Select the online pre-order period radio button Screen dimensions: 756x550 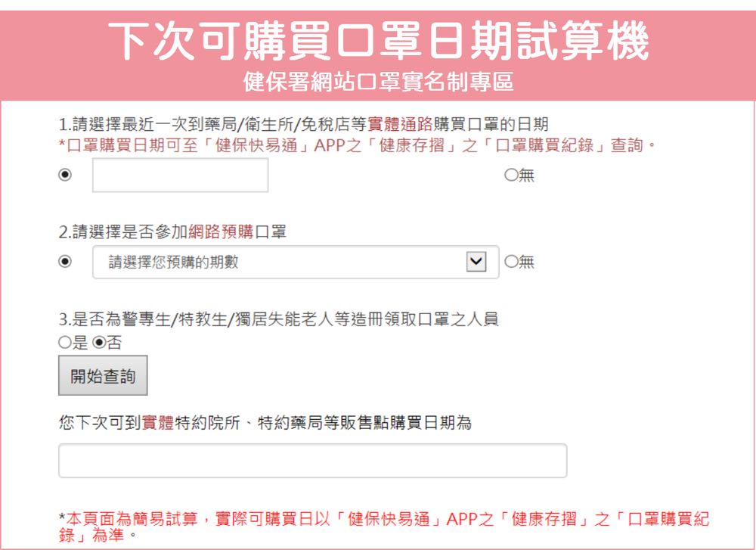pyautogui.click(x=65, y=262)
